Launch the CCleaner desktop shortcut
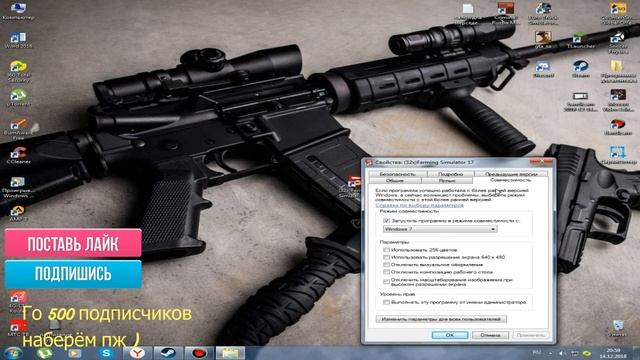 [18, 156]
